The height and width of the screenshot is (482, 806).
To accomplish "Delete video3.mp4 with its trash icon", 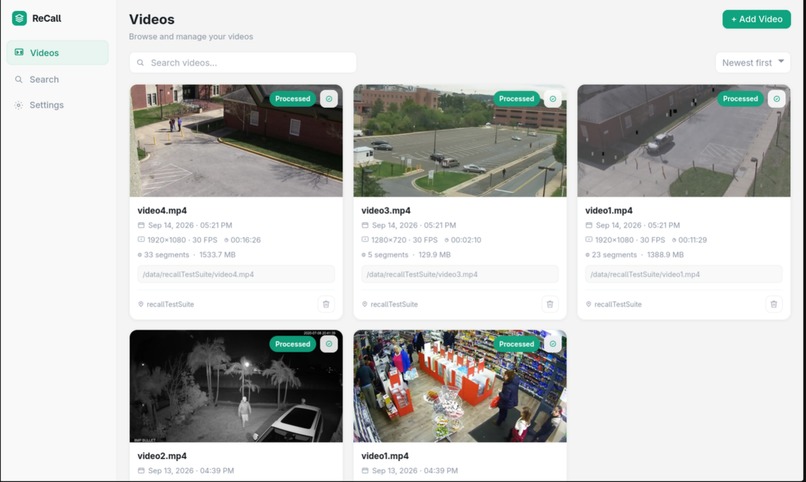I will click(549, 304).
